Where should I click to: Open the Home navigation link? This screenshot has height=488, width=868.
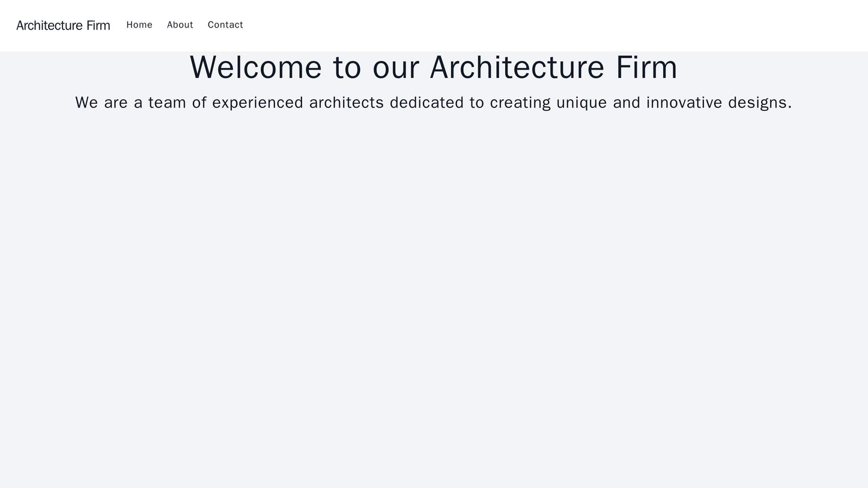point(139,25)
